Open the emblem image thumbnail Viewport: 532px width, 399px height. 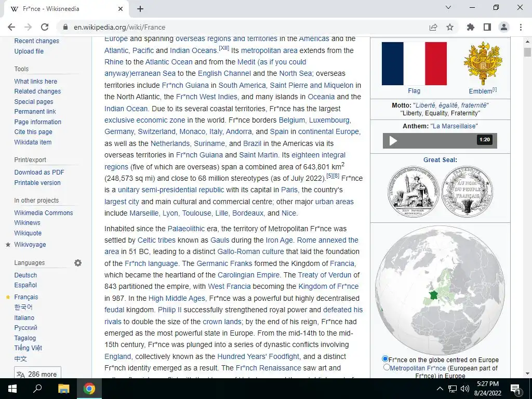click(483, 63)
